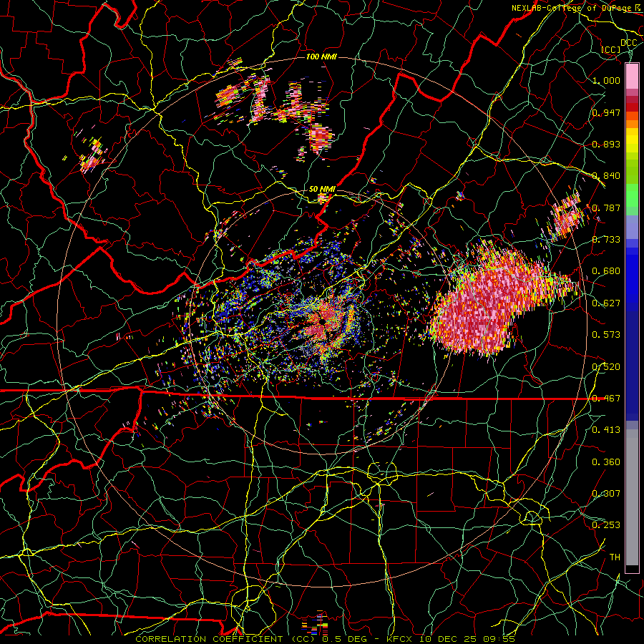The height and width of the screenshot is (644, 644).
Task: Click the 0.947 color scale value
Action: pyautogui.click(x=606, y=112)
